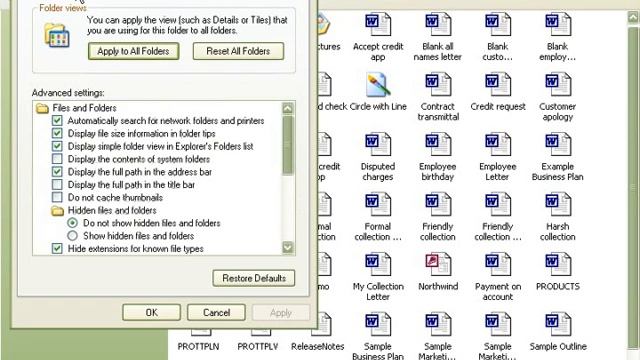Open the Blank all names letter document
This screenshot has height=360, width=640.
coord(438,24)
